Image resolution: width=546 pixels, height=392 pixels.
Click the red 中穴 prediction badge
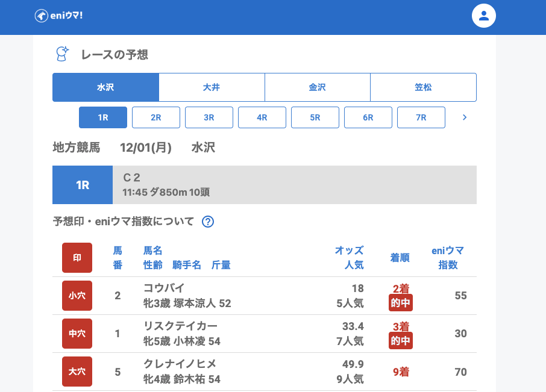pos(77,334)
